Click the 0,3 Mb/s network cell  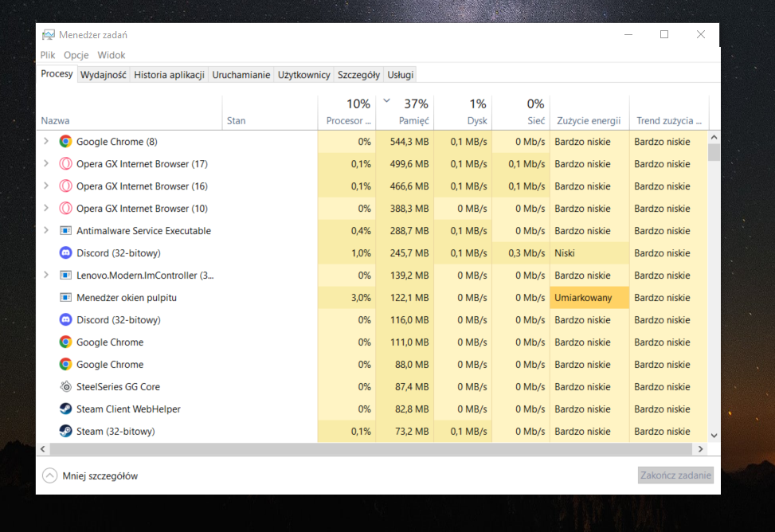521,253
